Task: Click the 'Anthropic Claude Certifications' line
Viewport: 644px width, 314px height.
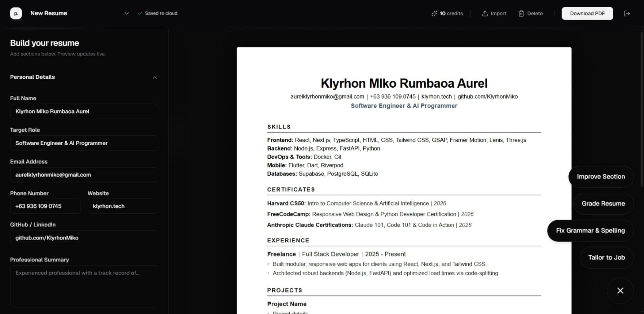Action: point(369,225)
